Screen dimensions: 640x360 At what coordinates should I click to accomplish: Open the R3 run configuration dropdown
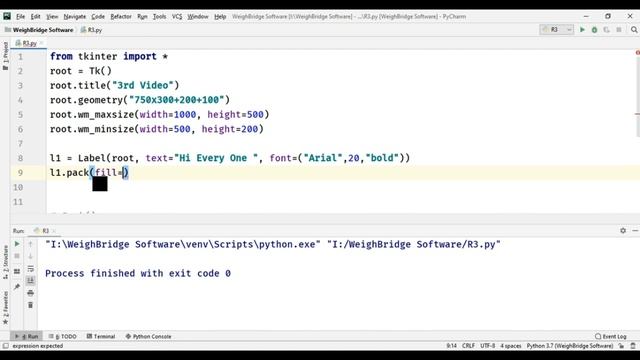pos(556,30)
